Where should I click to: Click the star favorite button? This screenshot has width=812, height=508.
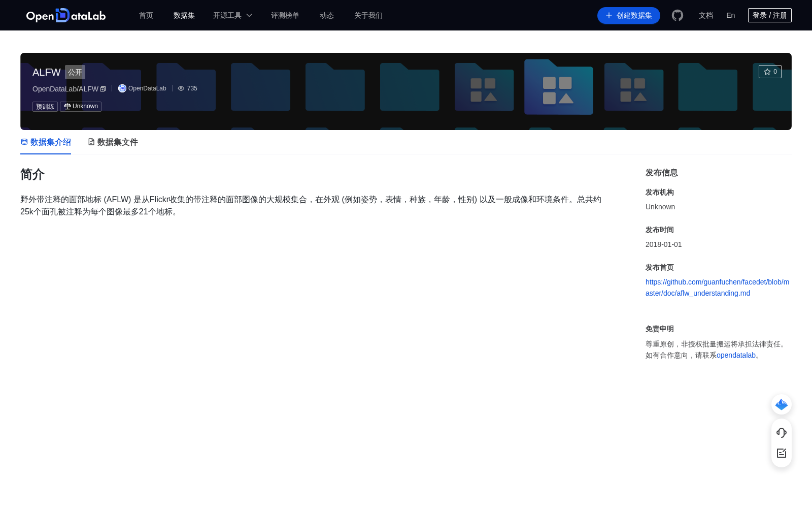[770, 72]
